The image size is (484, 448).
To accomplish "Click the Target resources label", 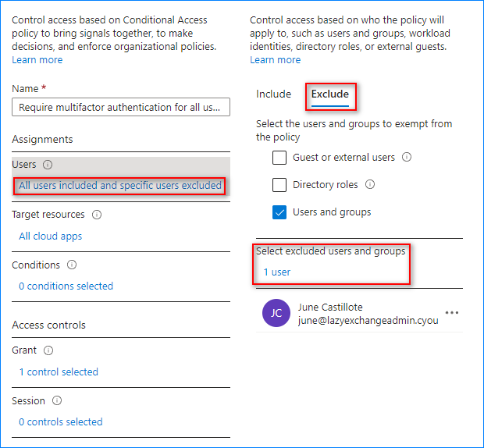I will point(48,215).
